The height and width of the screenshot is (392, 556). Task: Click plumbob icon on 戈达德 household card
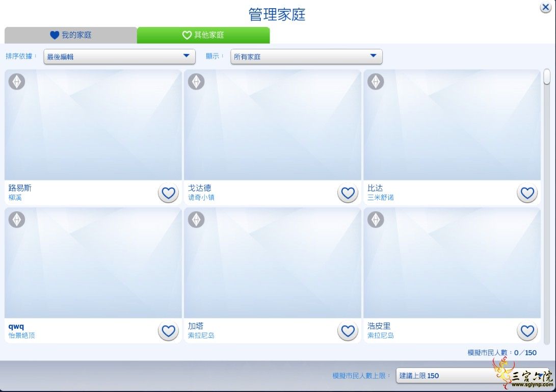click(x=196, y=82)
